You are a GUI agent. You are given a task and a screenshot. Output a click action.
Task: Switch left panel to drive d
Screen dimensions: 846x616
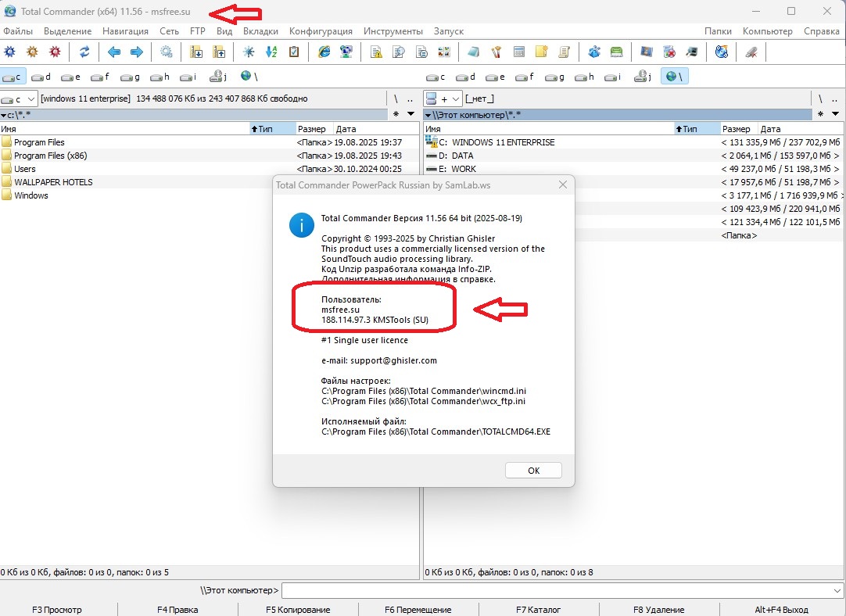coord(42,77)
